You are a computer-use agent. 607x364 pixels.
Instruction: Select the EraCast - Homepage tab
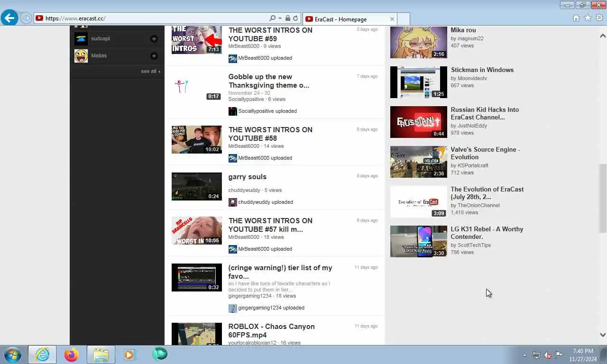click(x=349, y=19)
